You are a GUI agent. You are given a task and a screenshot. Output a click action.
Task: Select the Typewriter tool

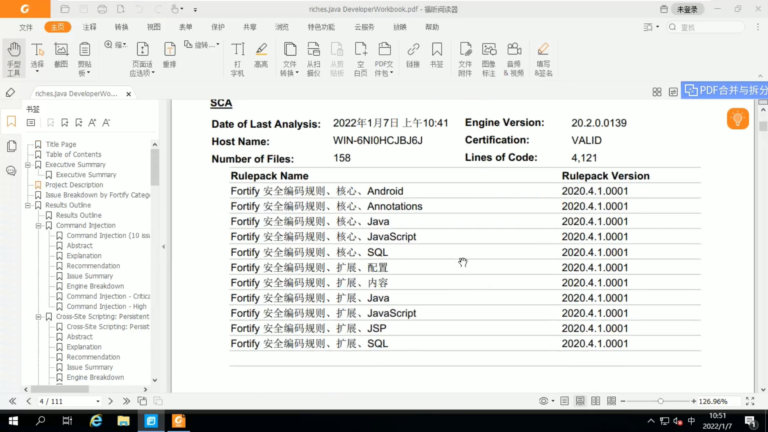pos(238,59)
